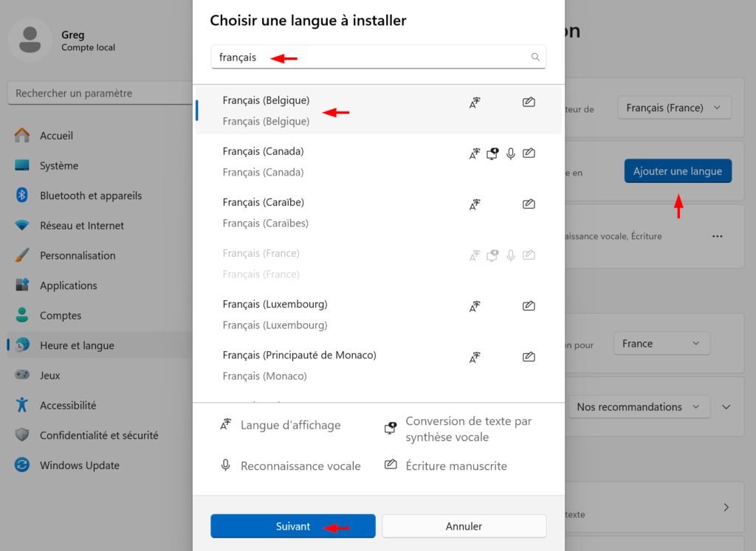Open the France region dropdown
This screenshot has height=551, width=756.
point(661,344)
